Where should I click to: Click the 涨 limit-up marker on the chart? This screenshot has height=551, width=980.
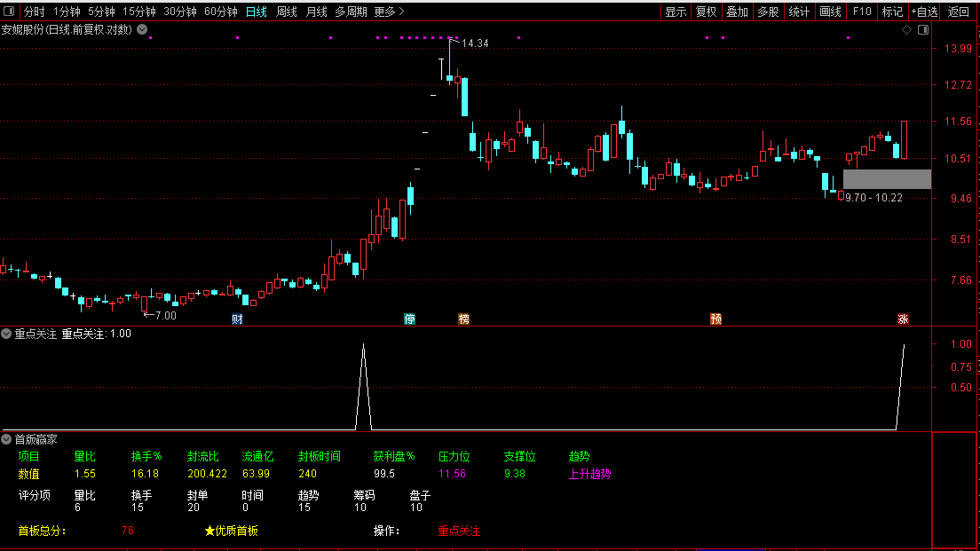pyautogui.click(x=903, y=319)
